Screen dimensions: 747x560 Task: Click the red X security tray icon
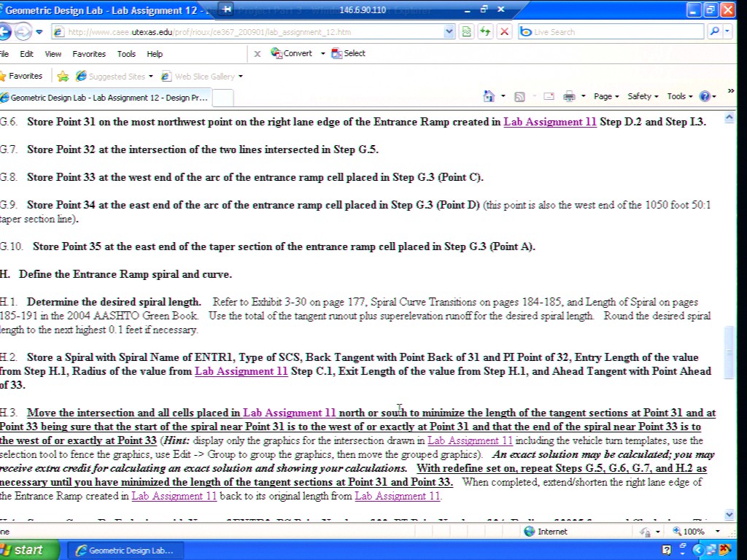pyautogui.click(x=724, y=551)
